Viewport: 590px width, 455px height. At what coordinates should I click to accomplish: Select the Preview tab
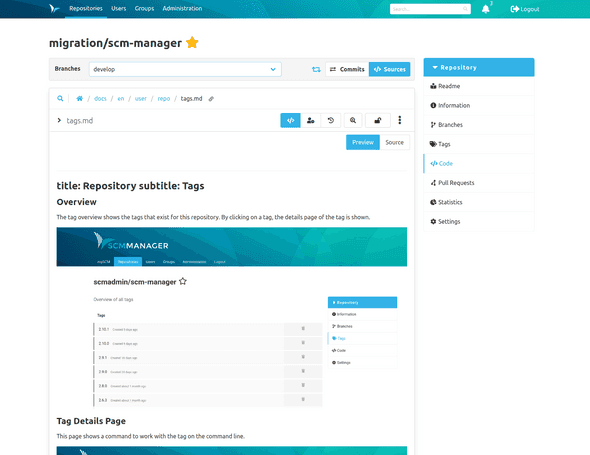click(363, 142)
